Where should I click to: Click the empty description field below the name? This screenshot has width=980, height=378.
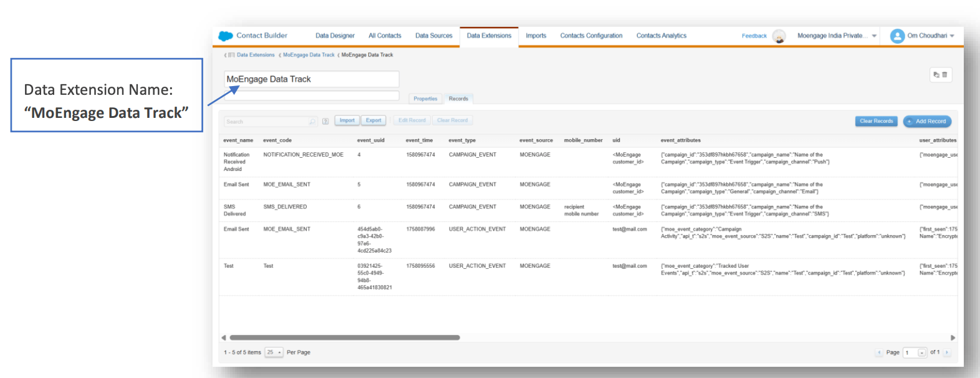pos(312,95)
